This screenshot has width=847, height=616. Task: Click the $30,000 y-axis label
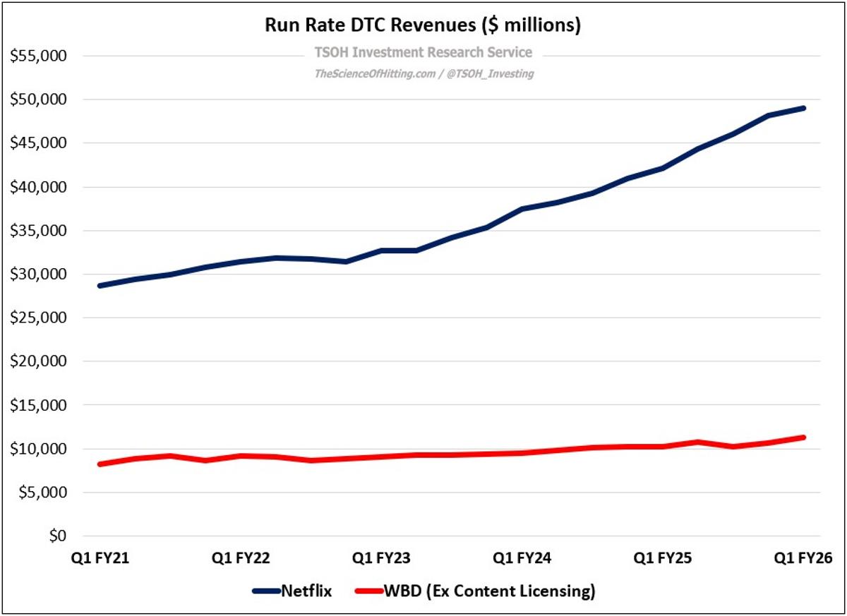[37, 274]
